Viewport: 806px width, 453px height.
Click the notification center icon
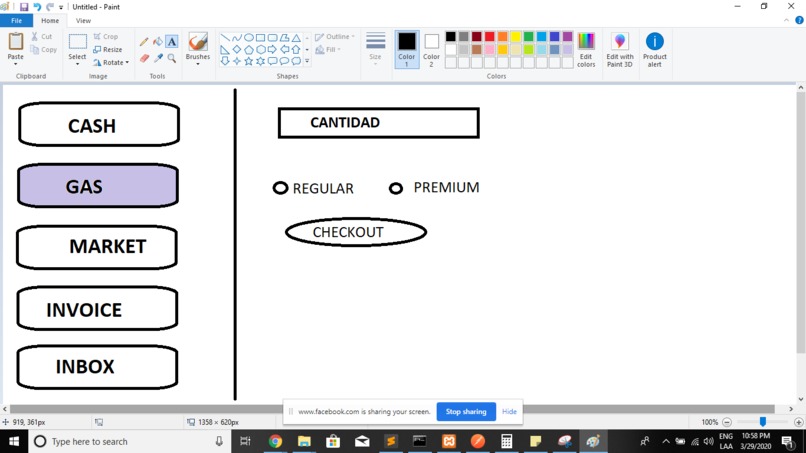[x=787, y=441]
